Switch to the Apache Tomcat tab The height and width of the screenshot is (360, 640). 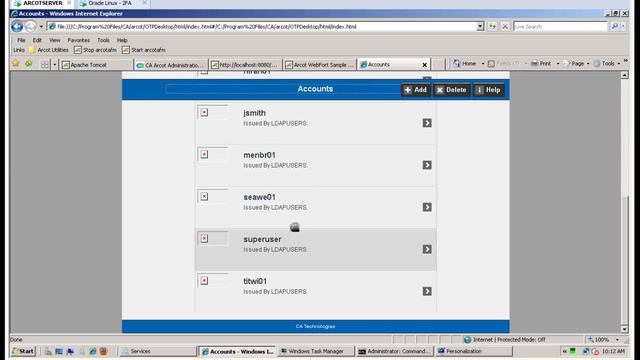pyautogui.click(x=97, y=64)
